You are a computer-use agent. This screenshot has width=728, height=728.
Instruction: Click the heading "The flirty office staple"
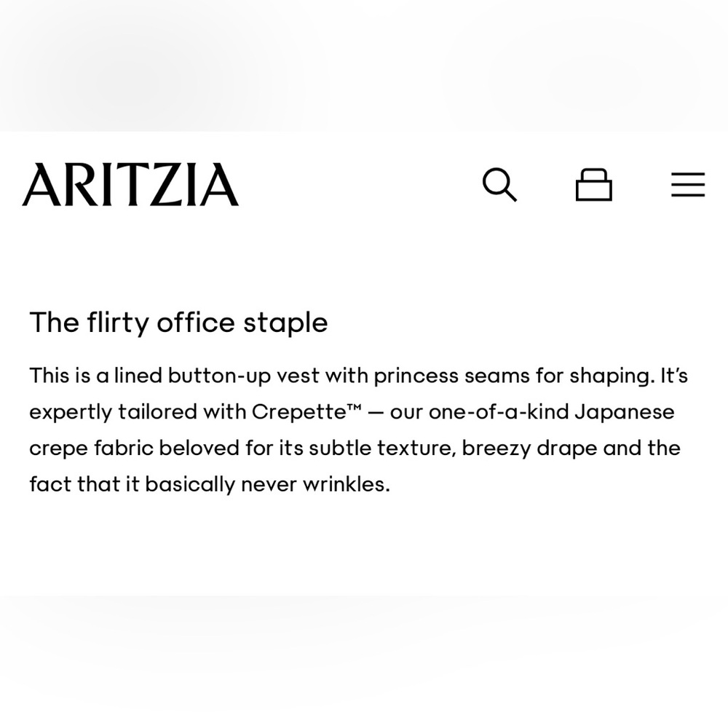tap(179, 323)
